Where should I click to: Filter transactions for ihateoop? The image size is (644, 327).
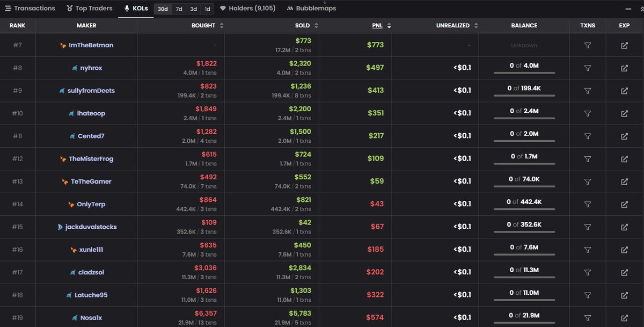coord(588,113)
